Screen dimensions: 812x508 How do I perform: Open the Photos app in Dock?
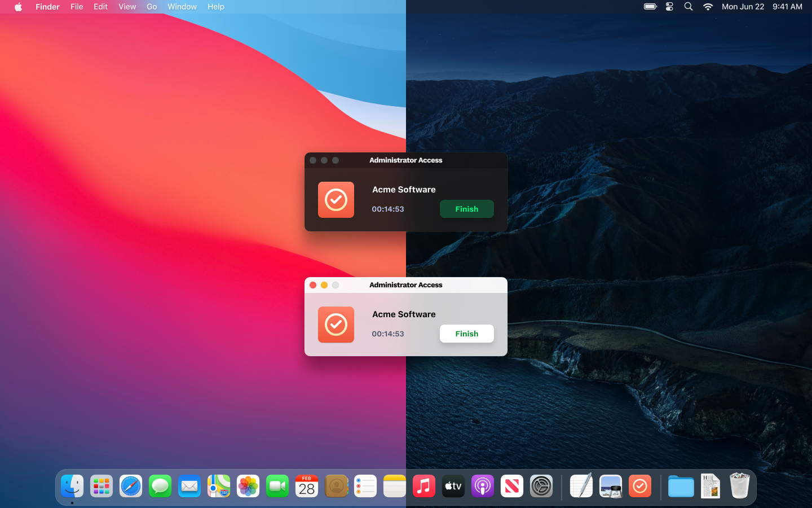[248, 486]
